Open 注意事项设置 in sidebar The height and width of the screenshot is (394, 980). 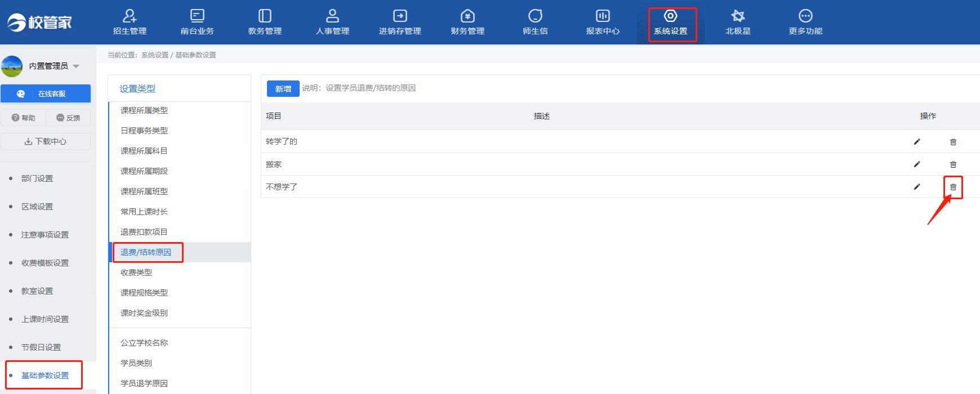tap(45, 235)
